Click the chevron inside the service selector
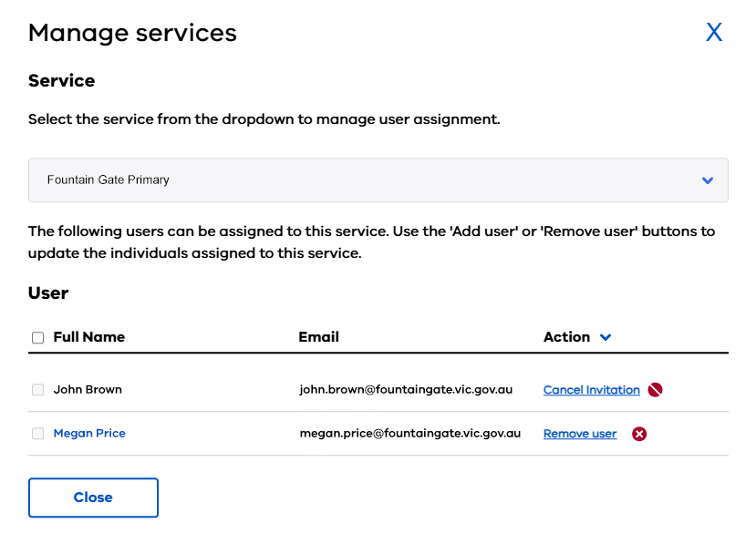Image resolution: width=756 pixels, height=544 pixels. click(x=707, y=180)
